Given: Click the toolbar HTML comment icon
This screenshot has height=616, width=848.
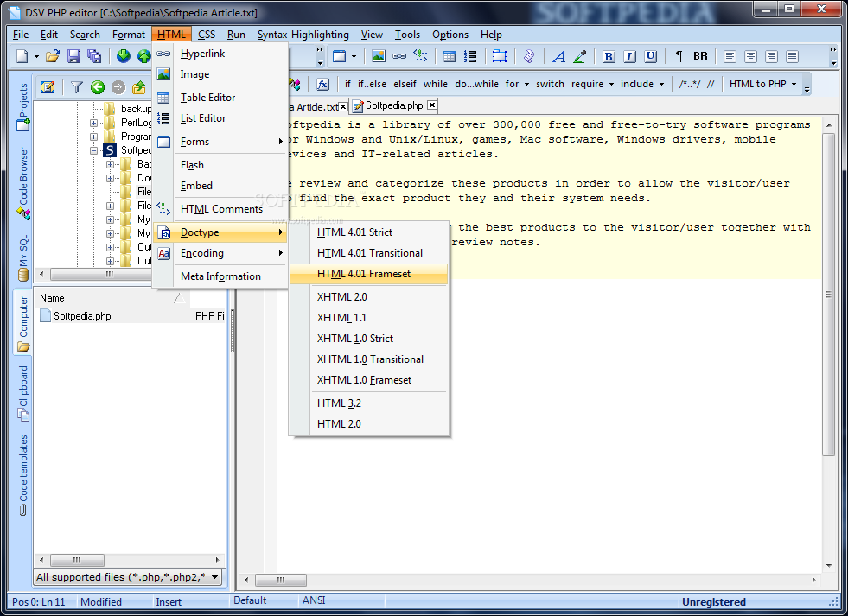Looking at the screenshot, I should point(420,56).
